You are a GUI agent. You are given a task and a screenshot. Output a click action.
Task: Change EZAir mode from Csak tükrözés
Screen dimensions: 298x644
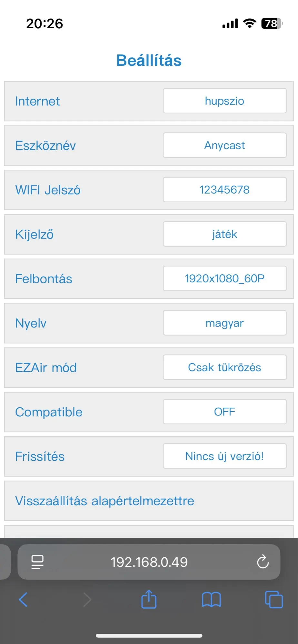click(225, 367)
